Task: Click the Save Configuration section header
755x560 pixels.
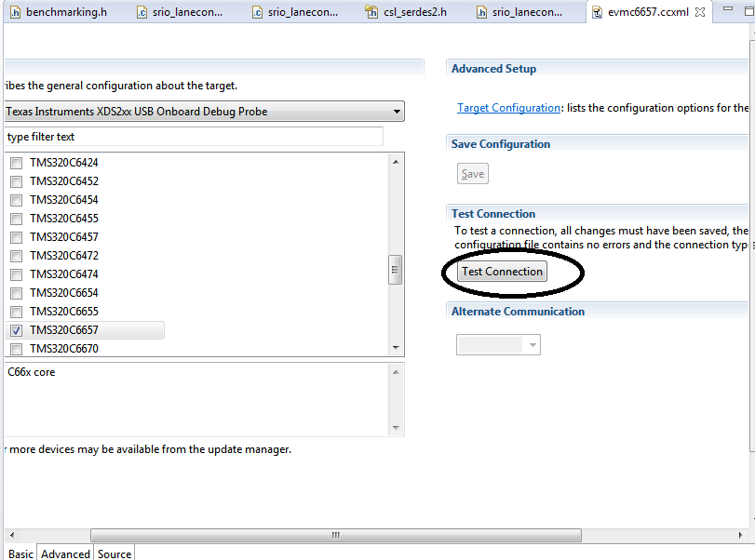Action: 500,144
